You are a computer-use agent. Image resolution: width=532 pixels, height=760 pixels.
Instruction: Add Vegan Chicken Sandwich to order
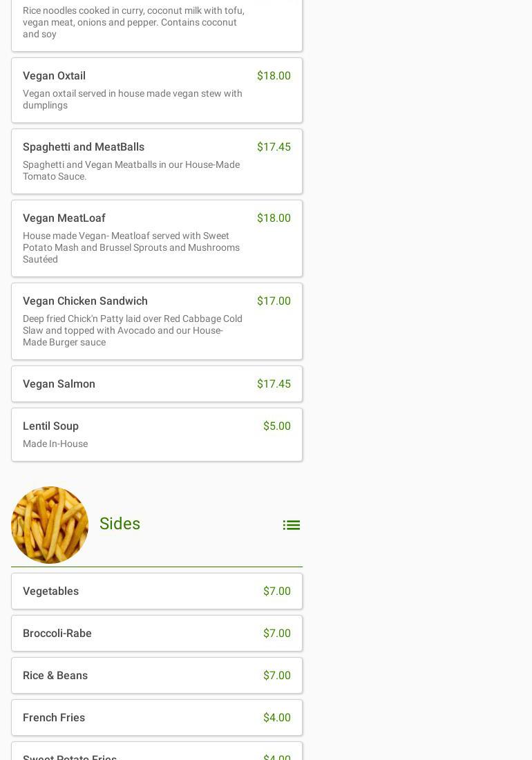click(156, 321)
